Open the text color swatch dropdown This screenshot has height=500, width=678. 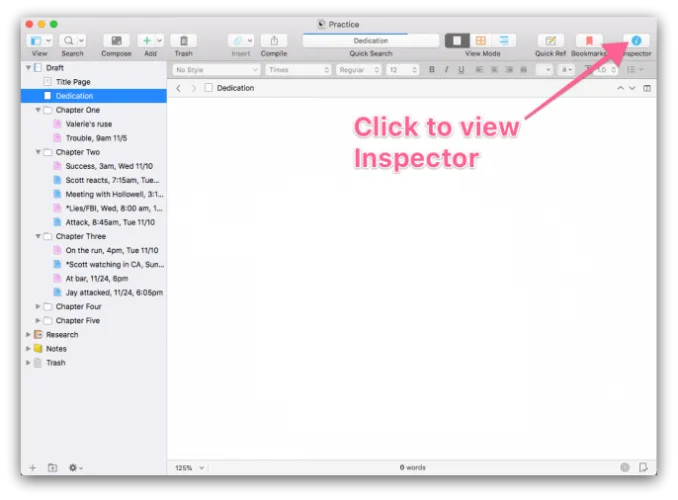click(x=544, y=70)
